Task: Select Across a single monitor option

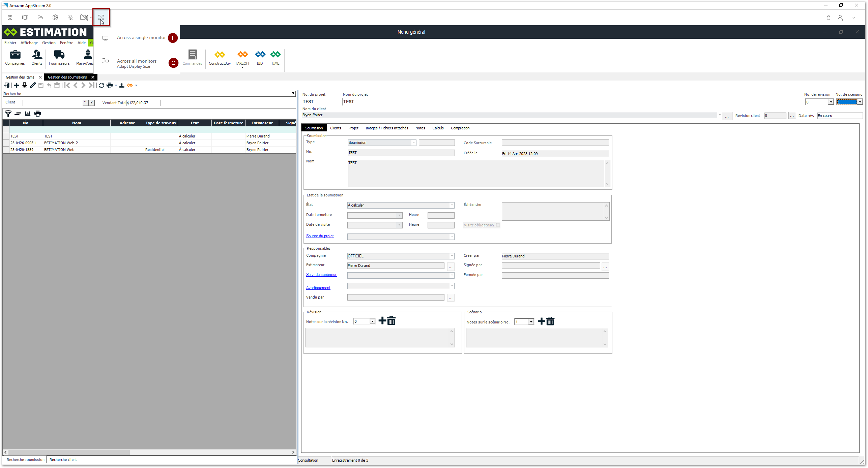Action: pyautogui.click(x=141, y=38)
